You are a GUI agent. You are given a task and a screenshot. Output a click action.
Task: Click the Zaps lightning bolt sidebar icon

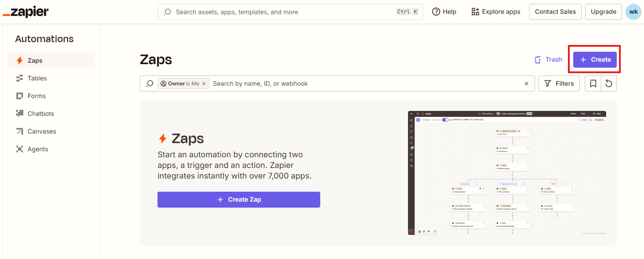[x=20, y=61]
